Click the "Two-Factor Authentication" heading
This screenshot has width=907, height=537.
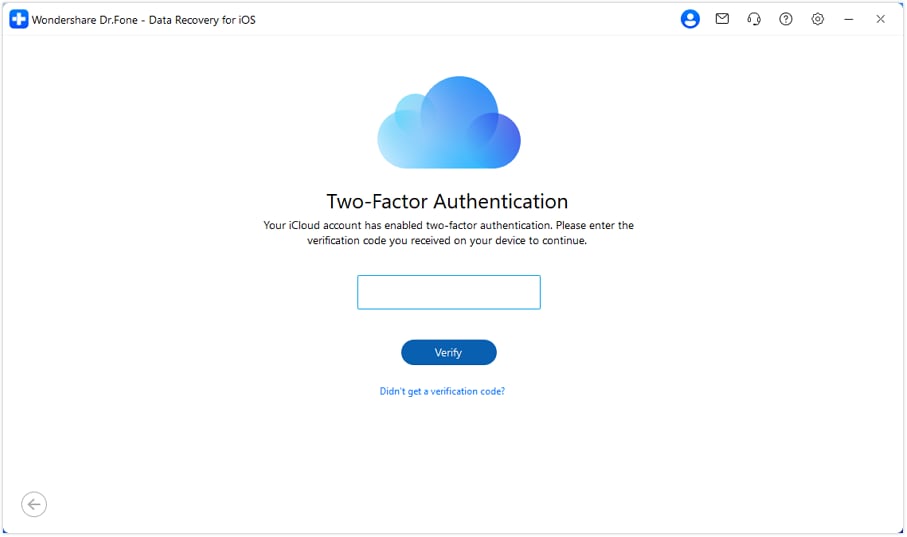447,201
